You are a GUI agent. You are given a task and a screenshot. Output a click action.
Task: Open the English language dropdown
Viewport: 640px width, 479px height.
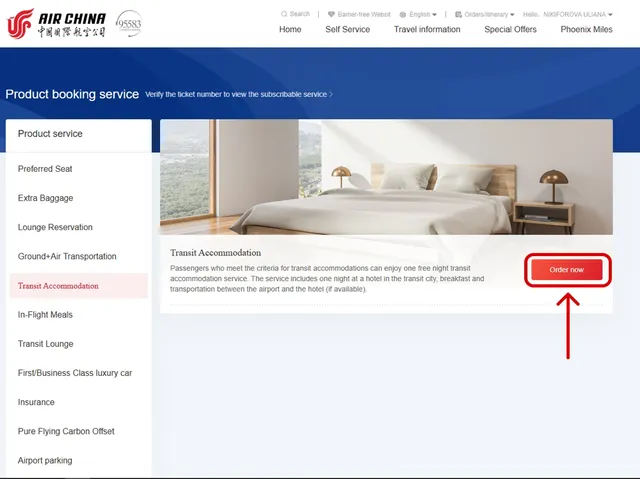coord(423,15)
